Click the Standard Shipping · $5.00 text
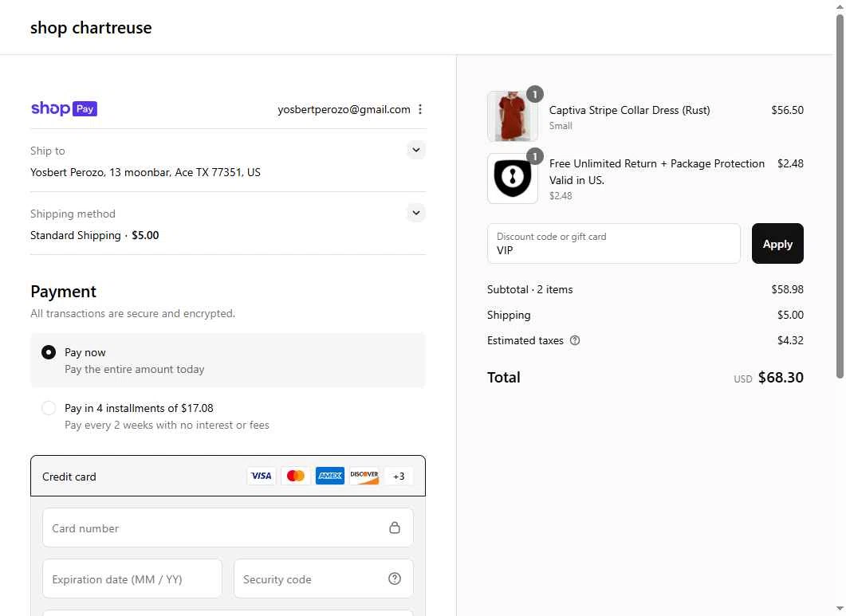This screenshot has width=846, height=616. 94,235
